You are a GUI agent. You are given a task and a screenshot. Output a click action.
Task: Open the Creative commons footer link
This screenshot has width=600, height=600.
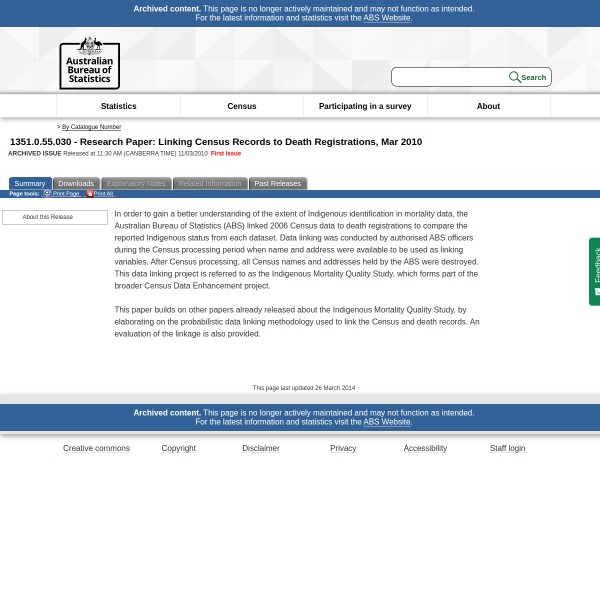[x=96, y=448]
